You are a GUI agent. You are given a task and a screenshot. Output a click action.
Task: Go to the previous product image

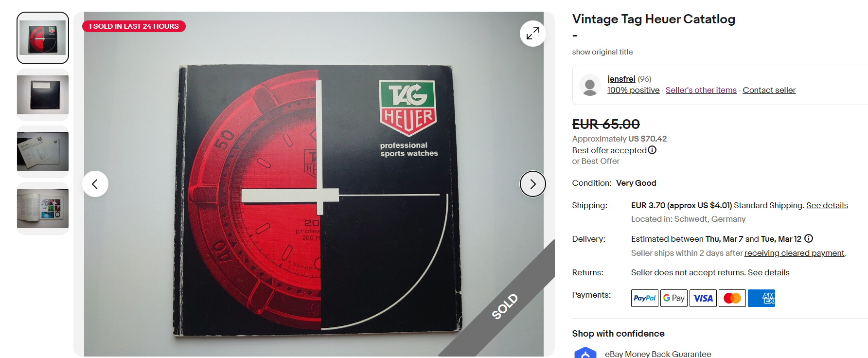95,184
